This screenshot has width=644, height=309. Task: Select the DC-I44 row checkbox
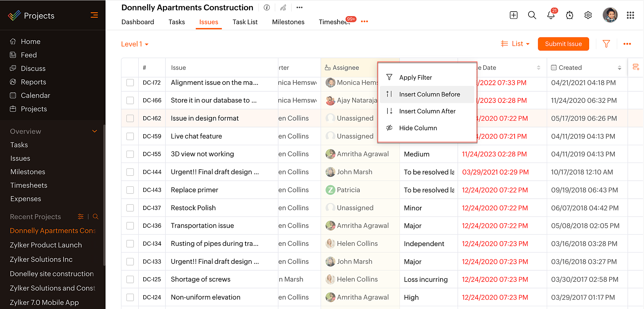(130, 172)
